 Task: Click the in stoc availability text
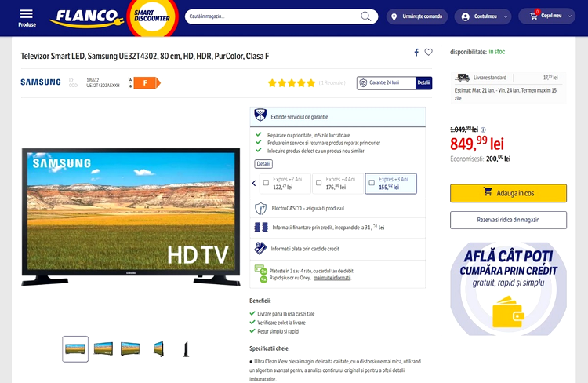497,52
